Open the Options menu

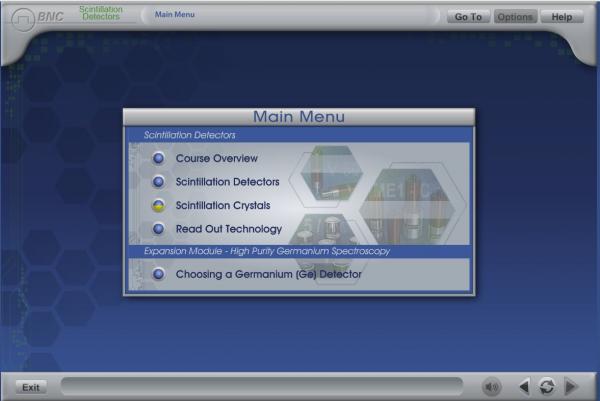pyautogui.click(x=516, y=17)
